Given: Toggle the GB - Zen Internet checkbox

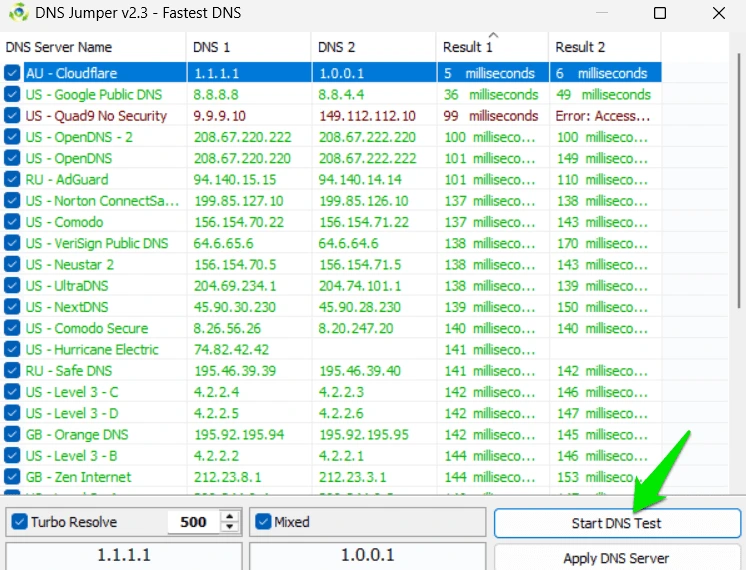Looking at the screenshot, I should 12,477.
